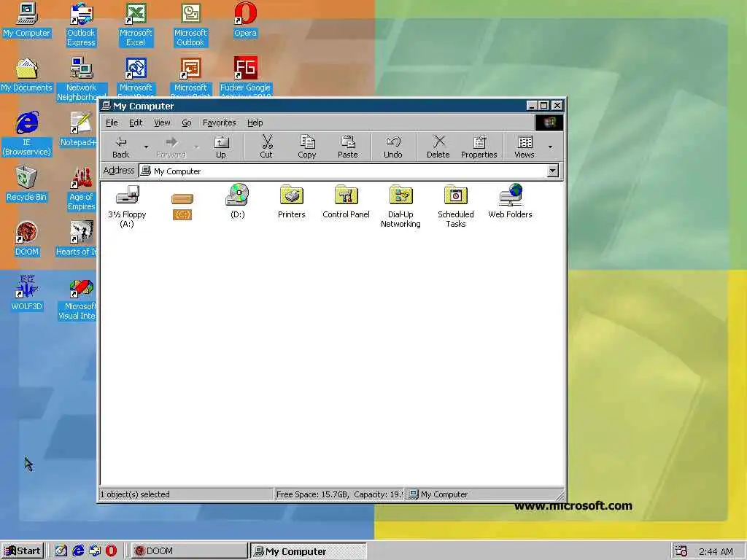
Task: Select the Microsoft FrontPage desktop shortcut
Action: 136,77
